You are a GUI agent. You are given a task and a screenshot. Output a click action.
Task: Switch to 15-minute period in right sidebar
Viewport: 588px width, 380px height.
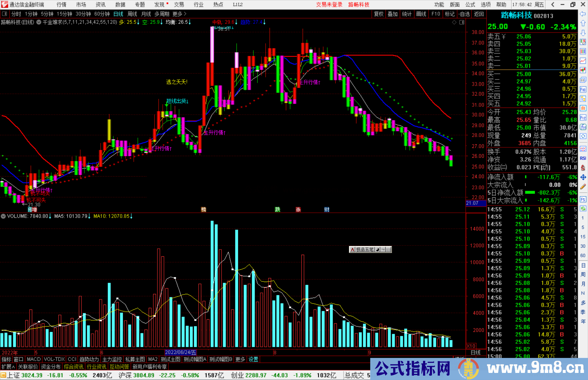click(x=583, y=237)
